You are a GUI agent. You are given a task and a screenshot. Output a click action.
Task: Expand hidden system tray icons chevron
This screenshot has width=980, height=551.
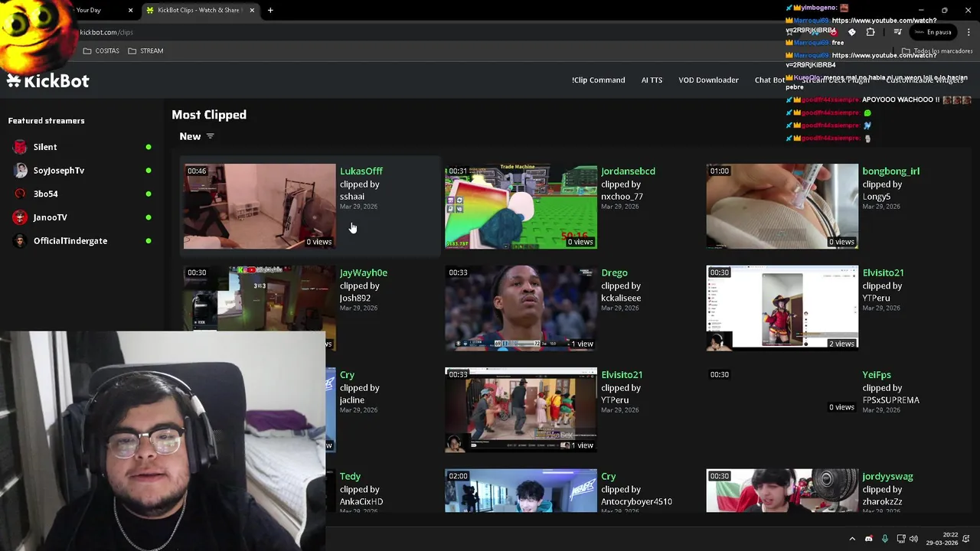[x=852, y=539]
